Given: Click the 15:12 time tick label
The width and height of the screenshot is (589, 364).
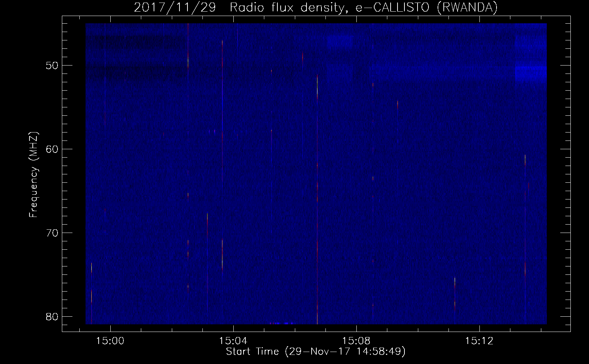Looking at the screenshot, I should point(479,341).
